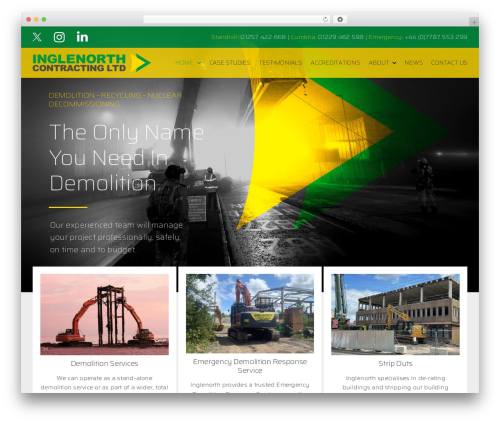
Task: Open the LinkedIn social icon
Action: [x=82, y=37]
